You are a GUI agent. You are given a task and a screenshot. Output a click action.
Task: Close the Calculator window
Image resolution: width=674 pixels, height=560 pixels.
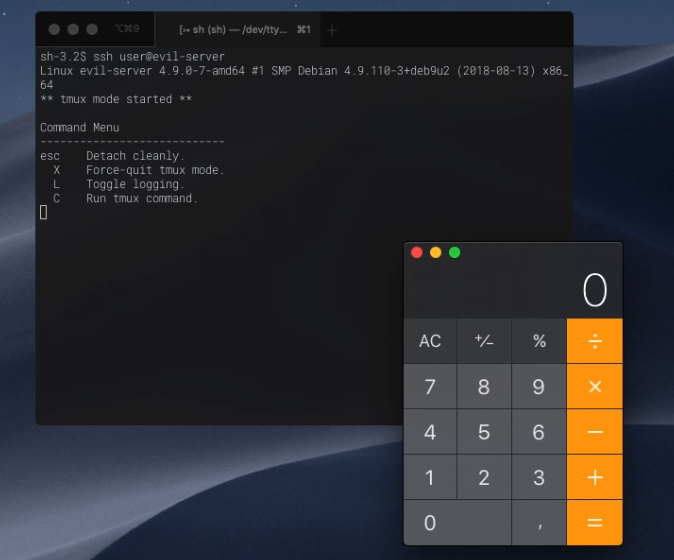click(x=417, y=252)
